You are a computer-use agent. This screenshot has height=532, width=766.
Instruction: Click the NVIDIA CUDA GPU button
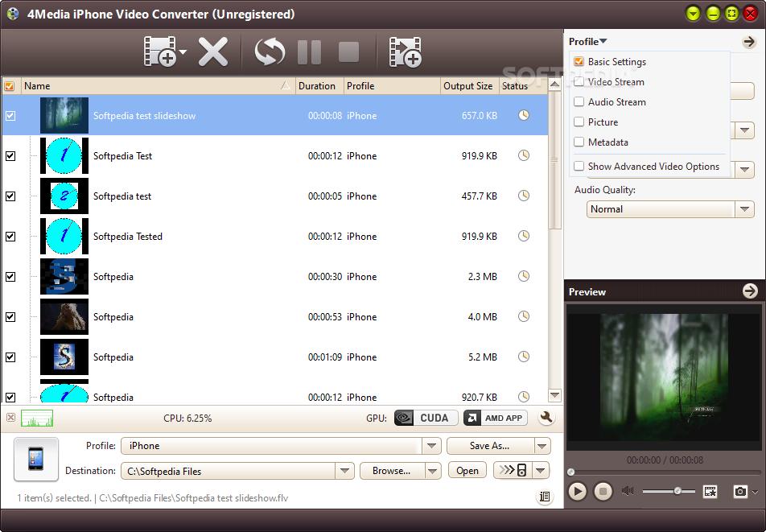426,419
